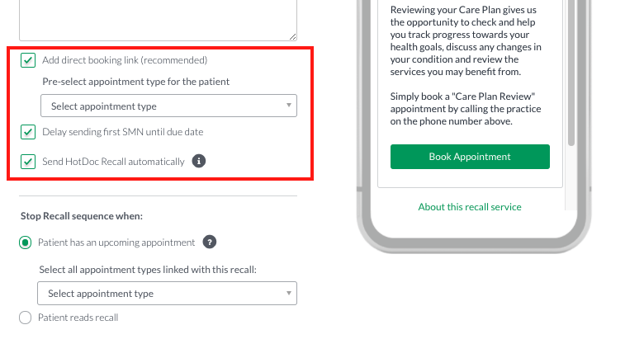The width and height of the screenshot is (644, 339).
Task: Select Patient has an upcoming appointment radio
Action: [x=26, y=242]
